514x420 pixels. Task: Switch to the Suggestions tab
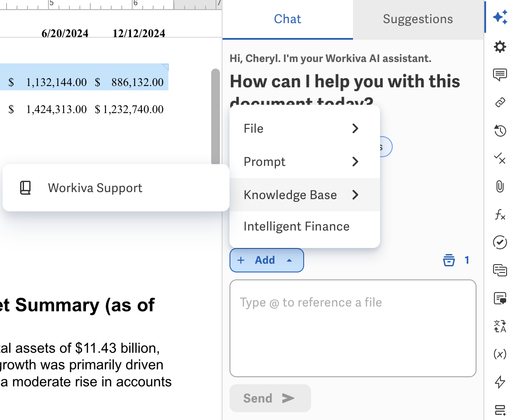(x=418, y=19)
